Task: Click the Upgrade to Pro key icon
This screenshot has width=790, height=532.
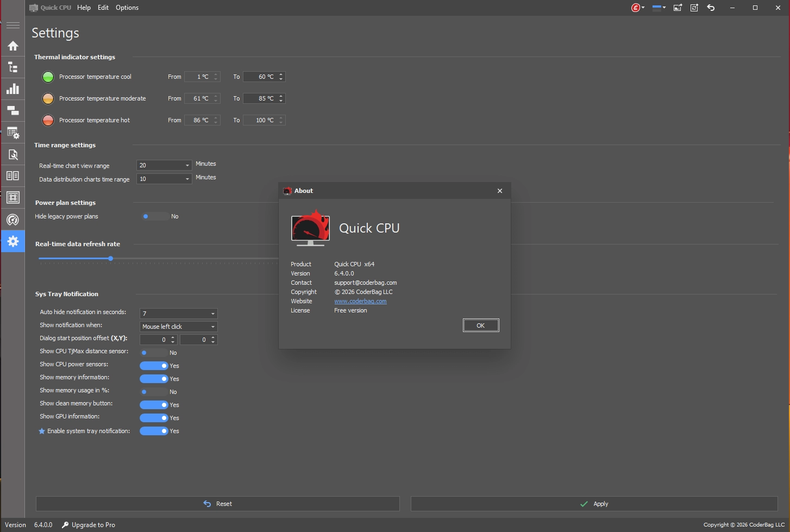Action: click(x=65, y=525)
